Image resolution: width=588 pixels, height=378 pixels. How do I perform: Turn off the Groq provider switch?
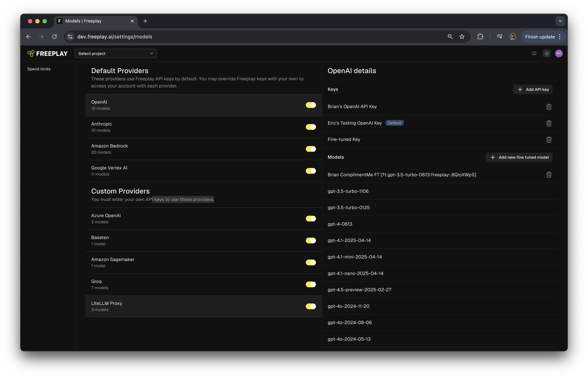coord(311,284)
